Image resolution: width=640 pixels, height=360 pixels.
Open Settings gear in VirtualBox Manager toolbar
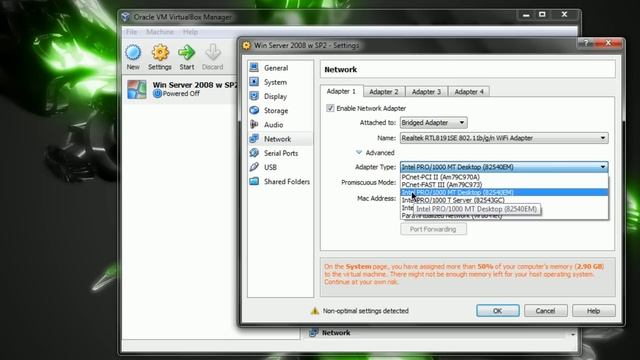click(x=160, y=53)
